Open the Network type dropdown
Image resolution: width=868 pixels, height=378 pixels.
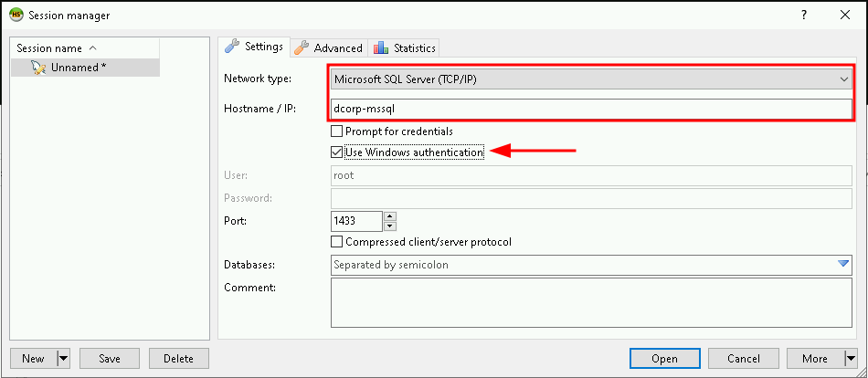844,79
